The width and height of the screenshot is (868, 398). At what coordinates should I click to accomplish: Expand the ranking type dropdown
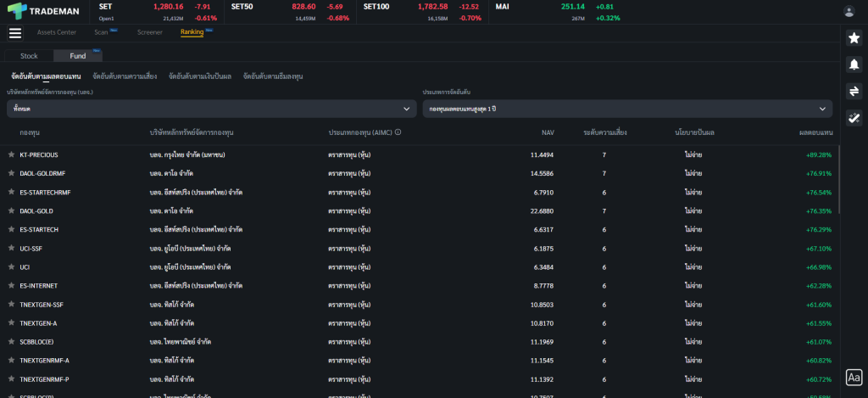pyautogui.click(x=627, y=109)
